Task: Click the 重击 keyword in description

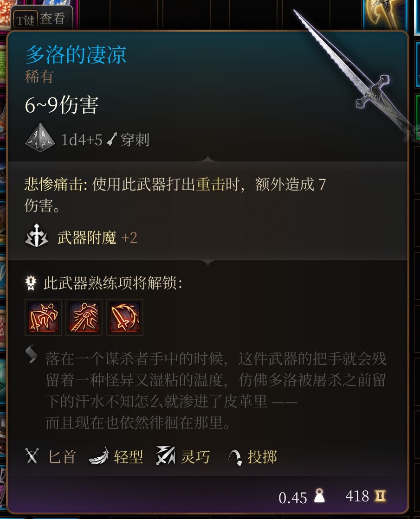Action: coord(210,185)
